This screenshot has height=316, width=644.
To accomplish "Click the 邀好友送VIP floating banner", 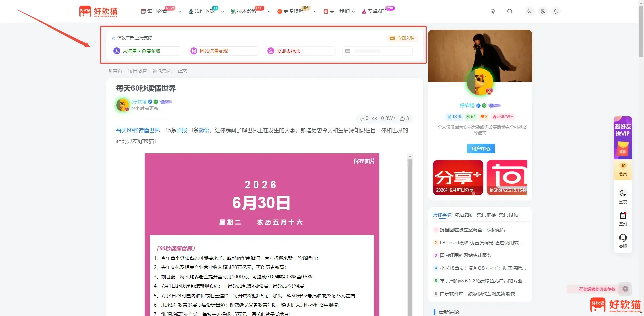I will click(x=623, y=138).
